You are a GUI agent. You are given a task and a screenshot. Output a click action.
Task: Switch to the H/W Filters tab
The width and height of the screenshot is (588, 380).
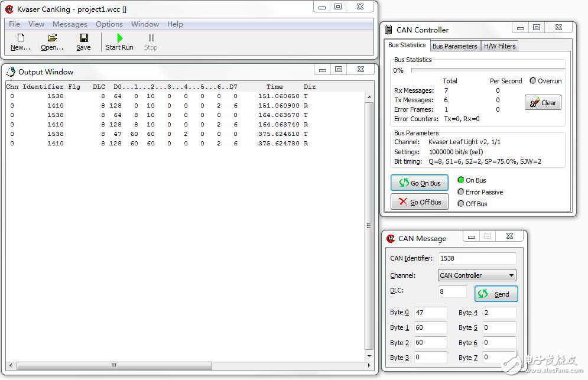click(x=499, y=46)
